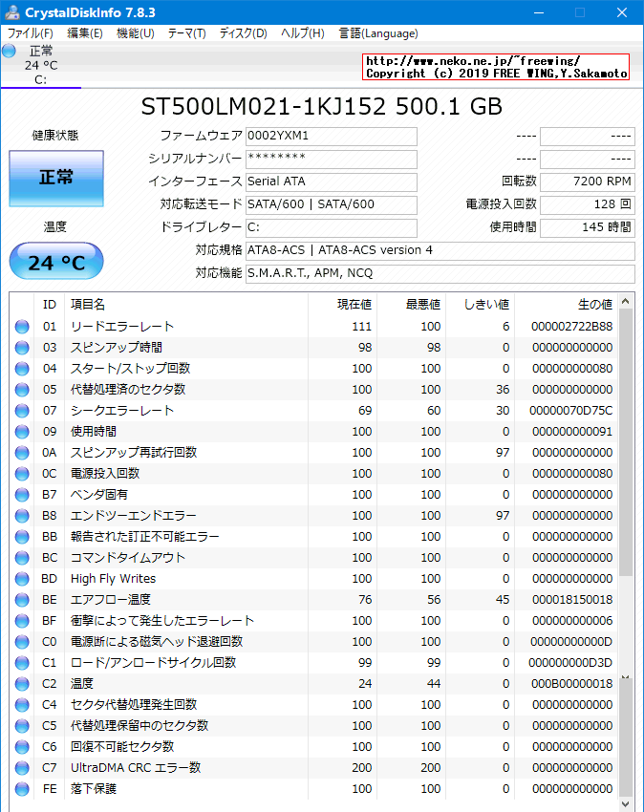Click the status icon beside 電源投入回数

coord(23,473)
